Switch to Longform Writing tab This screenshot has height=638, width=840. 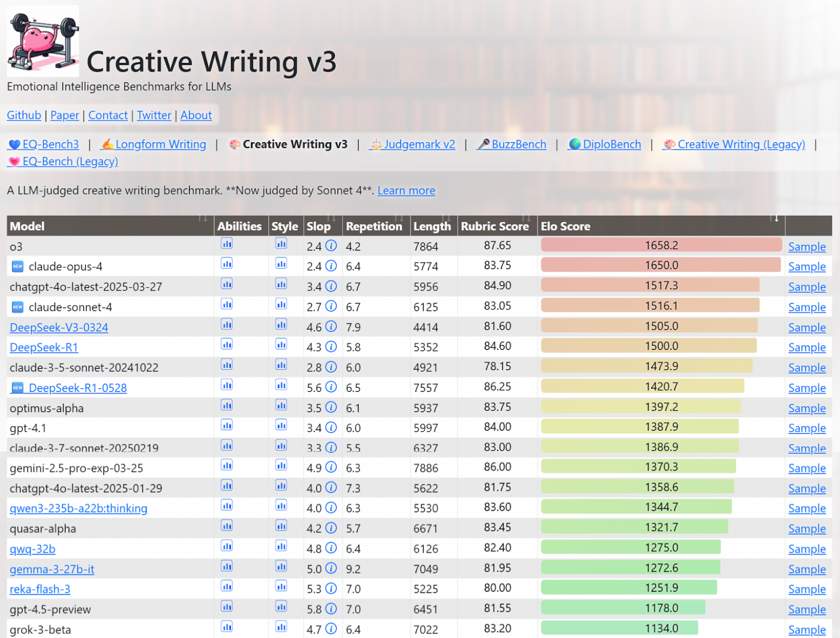pyautogui.click(x=154, y=144)
